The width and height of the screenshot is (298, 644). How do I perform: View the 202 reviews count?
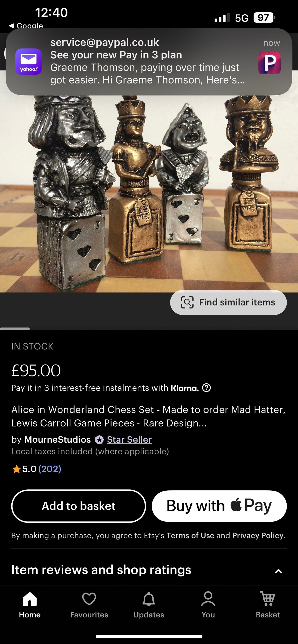tap(50, 469)
